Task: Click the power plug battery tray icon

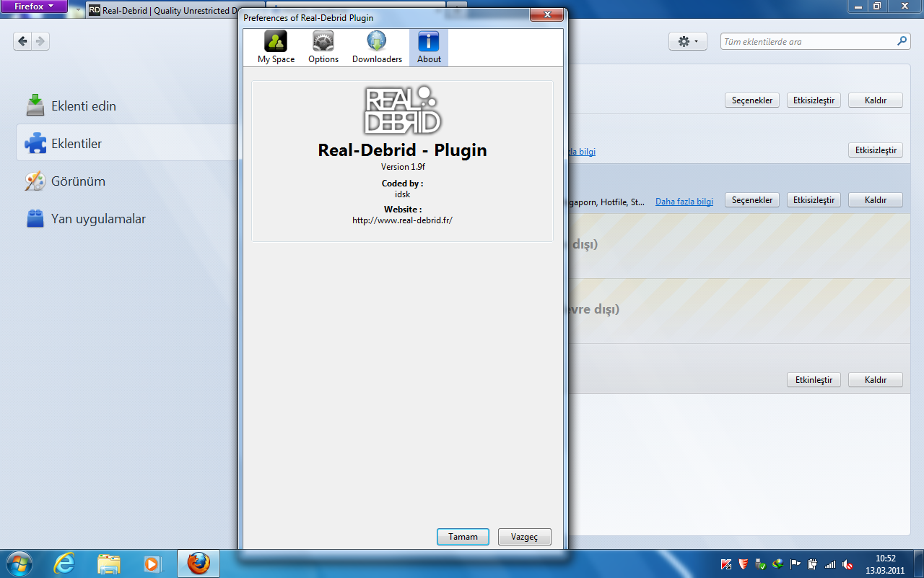Action: tap(813, 564)
